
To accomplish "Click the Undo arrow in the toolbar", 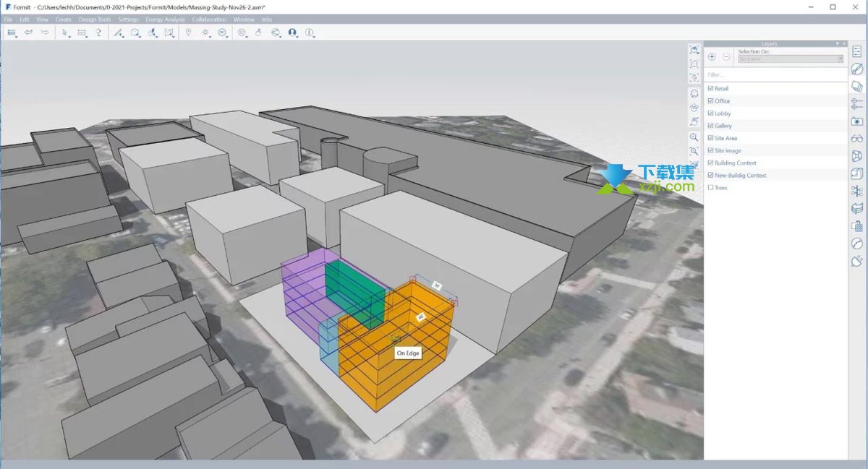I will 28,33.
